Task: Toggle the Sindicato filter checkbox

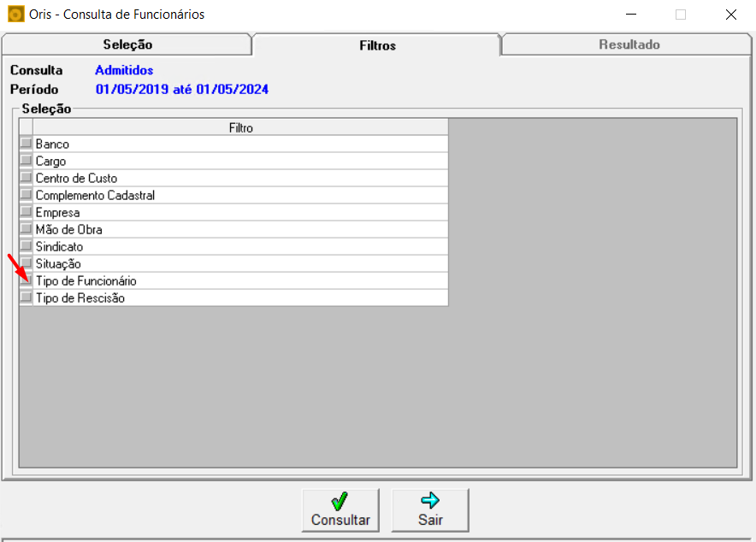Action: [x=26, y=245]
